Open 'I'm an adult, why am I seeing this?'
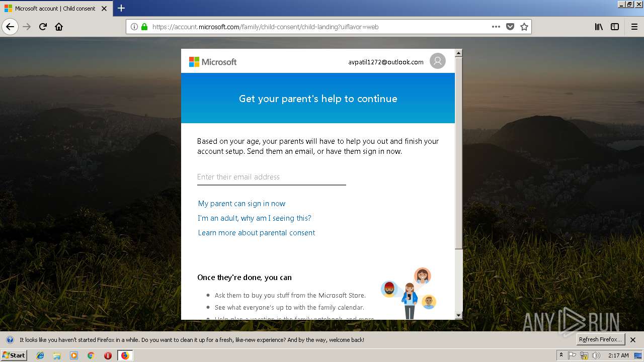This screenshot has height=362, width=644. pos(255,218)
